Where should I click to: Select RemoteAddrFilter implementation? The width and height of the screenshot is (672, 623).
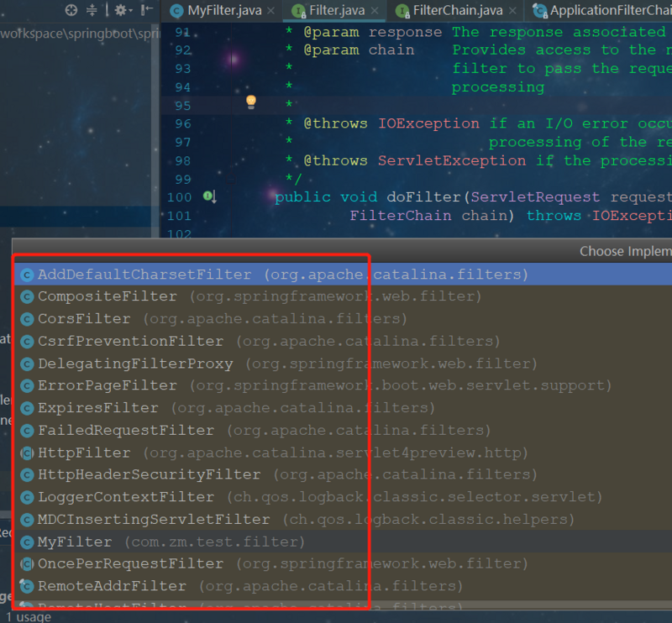pos(343,586)
